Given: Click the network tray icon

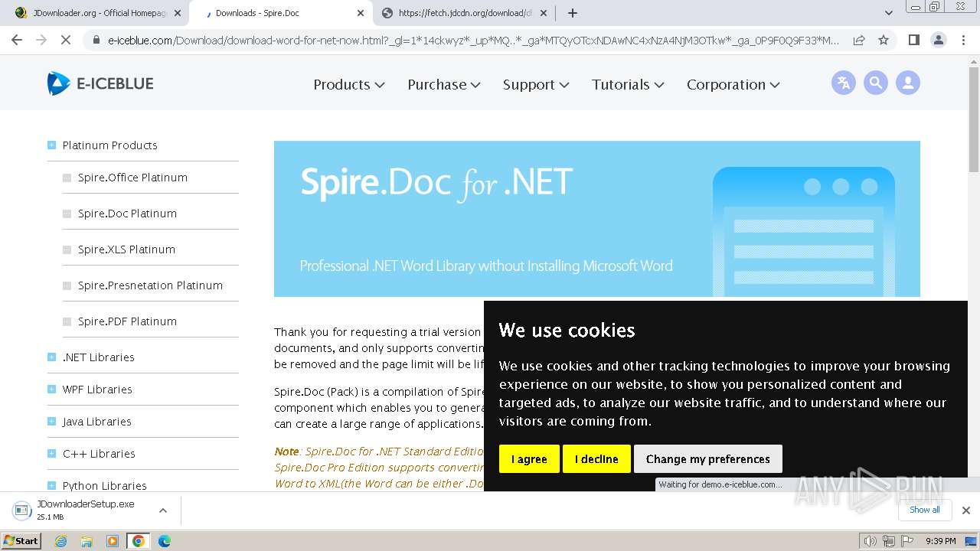Looking at the screenshot, I should pos(888,541).
